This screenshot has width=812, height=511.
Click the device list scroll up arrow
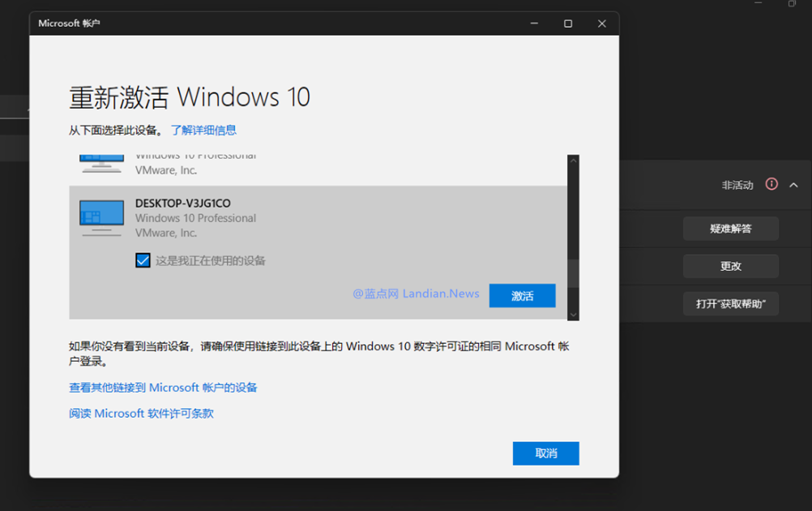pyautogui.click(x=573, y=161)
